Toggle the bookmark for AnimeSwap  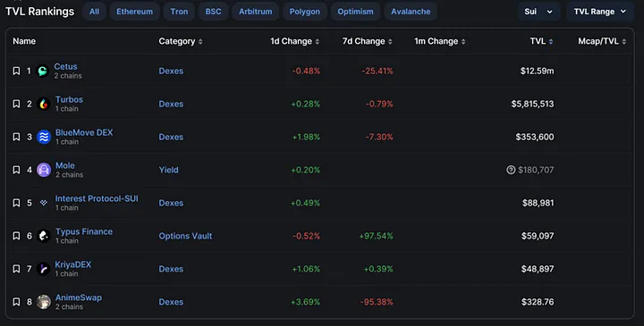click(16, 302)
